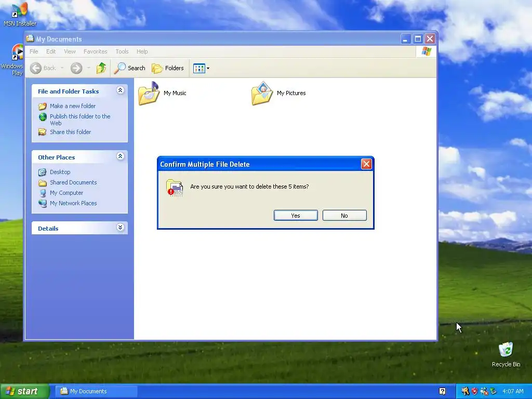Screen dimensions: 532x399
Task: Open My Computer link
Action: point(66,193)
